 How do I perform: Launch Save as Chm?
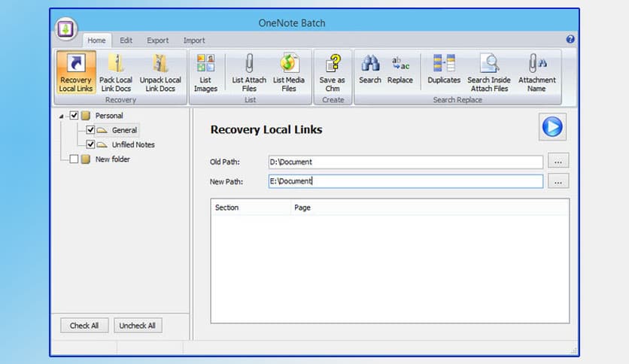[x=332, y=72]
